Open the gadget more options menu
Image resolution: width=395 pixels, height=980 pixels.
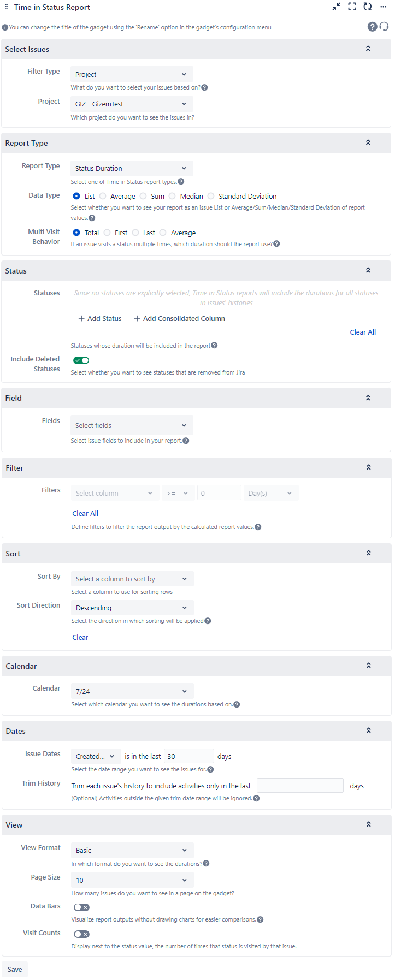coord(384,7)
